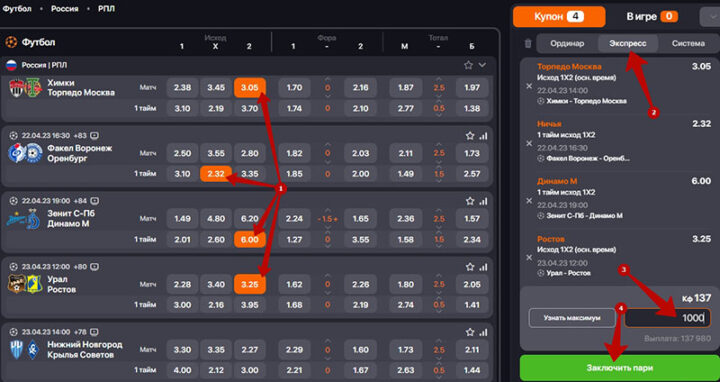Deselect Ростов win odds 3.25

(249, 285)
